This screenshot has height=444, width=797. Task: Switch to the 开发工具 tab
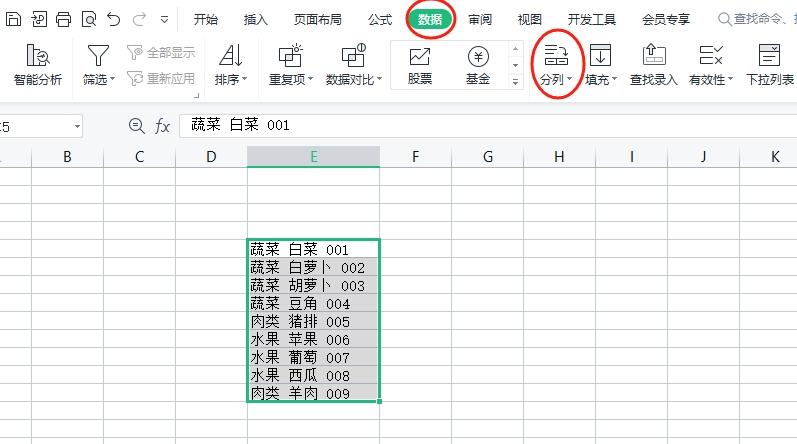(592, 20)
